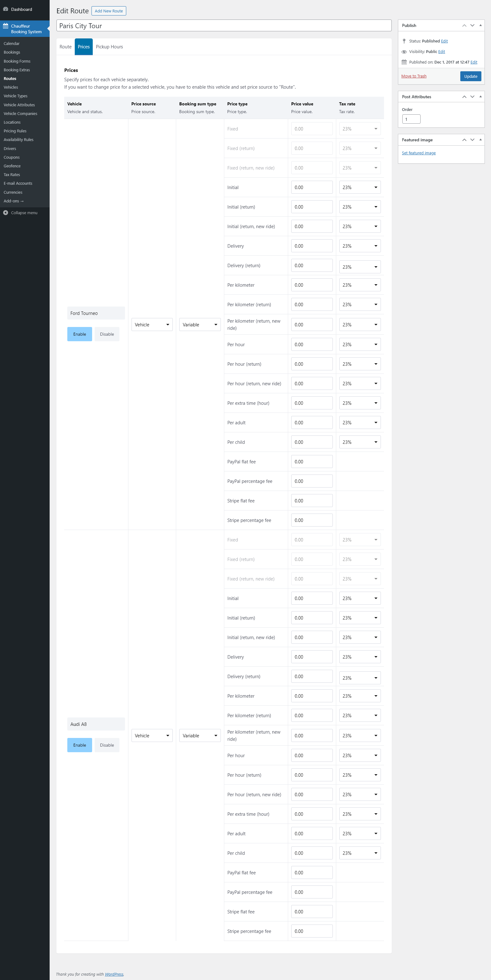Open Ford Tourneo price source dropdown

(152, 324)
